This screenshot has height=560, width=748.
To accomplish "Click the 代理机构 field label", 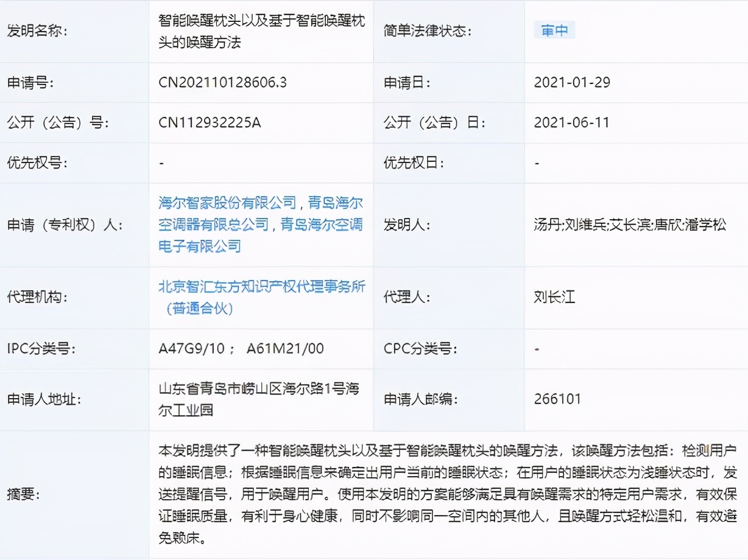I will (x=36, y=298).
